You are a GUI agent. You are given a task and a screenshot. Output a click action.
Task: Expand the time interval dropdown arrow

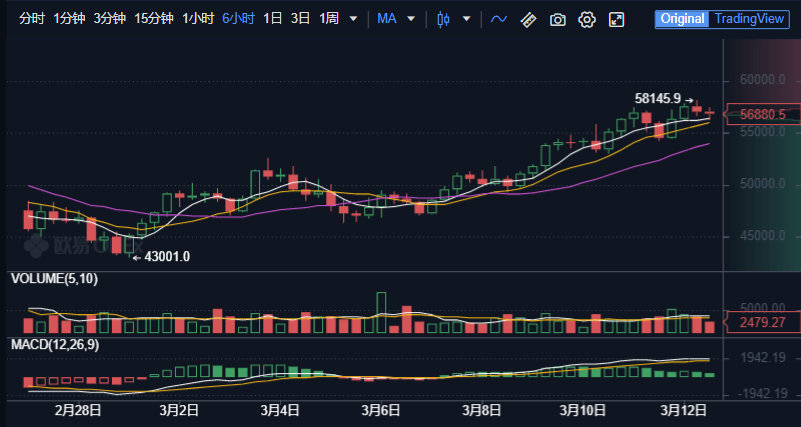pyautogui.click(x=353, y=19)
